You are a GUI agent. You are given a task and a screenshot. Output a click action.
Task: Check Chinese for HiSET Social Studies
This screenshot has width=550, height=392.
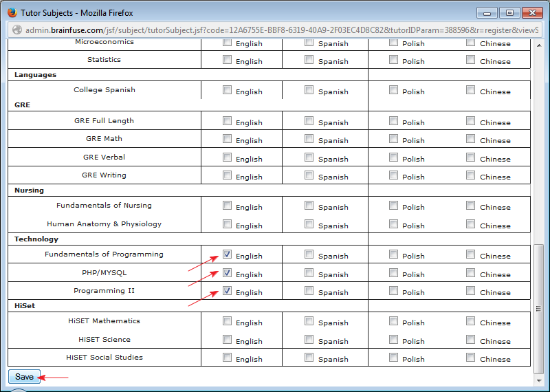coord(471,357)
